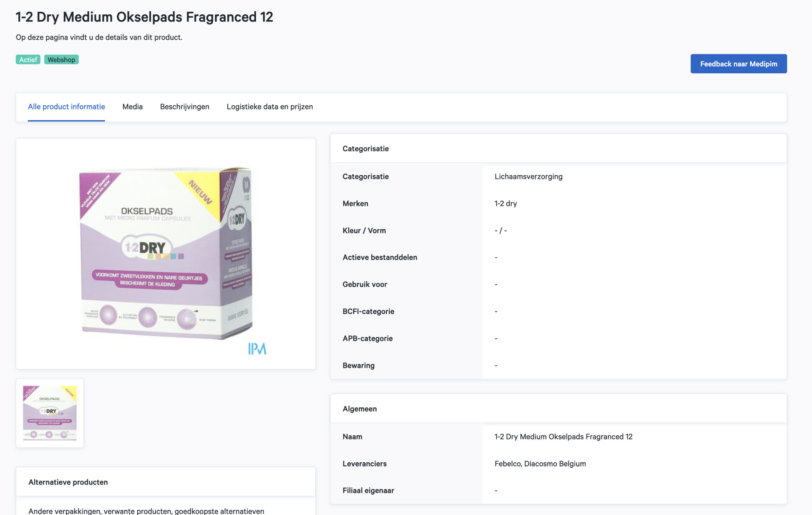Open the Beschrijvingen tab
The width and height of the screenshot is (812, 515).
(x=185, y=107)
